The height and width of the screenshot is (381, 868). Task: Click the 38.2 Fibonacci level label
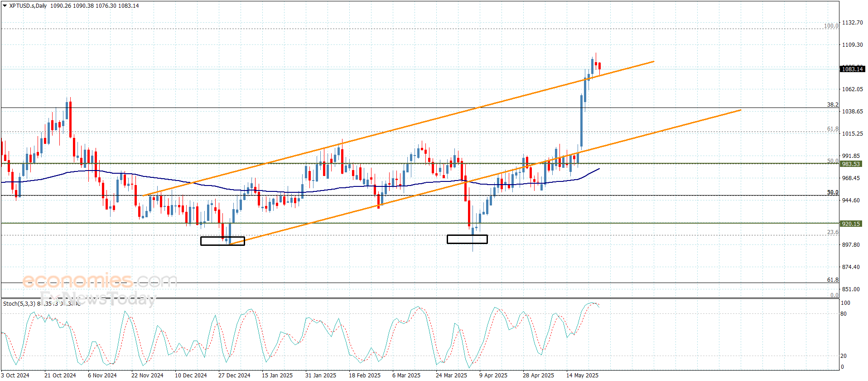point(832,105)
